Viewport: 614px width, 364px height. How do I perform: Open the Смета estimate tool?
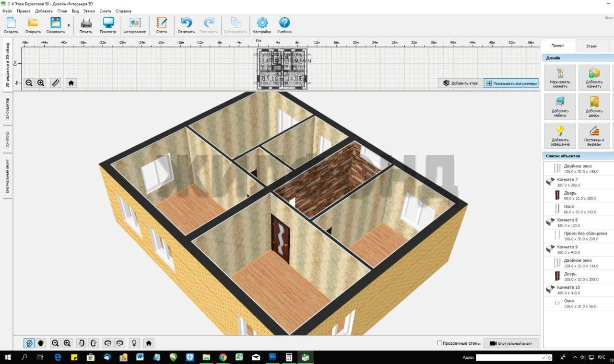162,25
